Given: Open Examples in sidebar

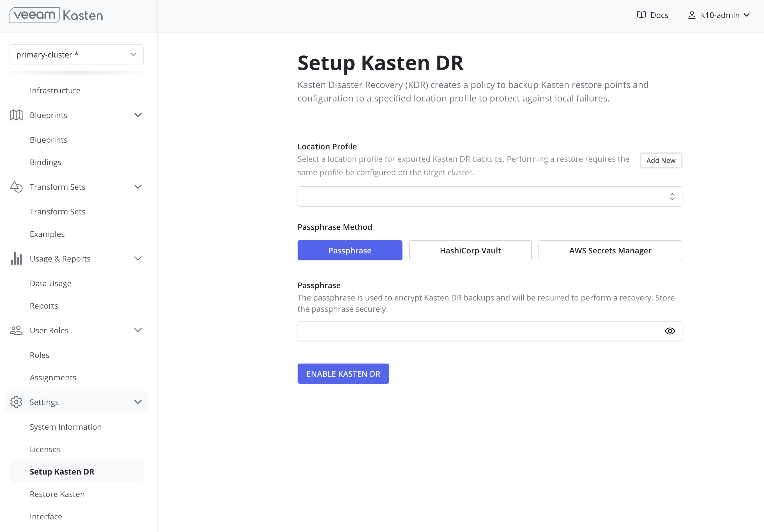Looking at the screenshot, I should [x=47, y=234].
